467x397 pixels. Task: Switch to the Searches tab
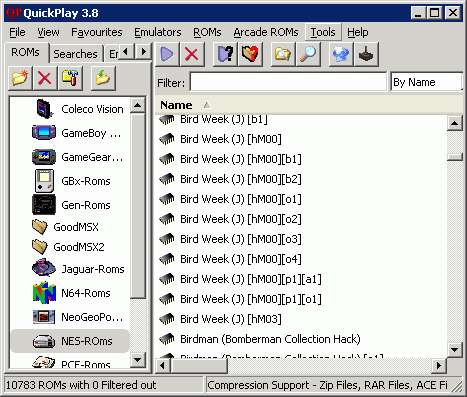tap(75, 54)
